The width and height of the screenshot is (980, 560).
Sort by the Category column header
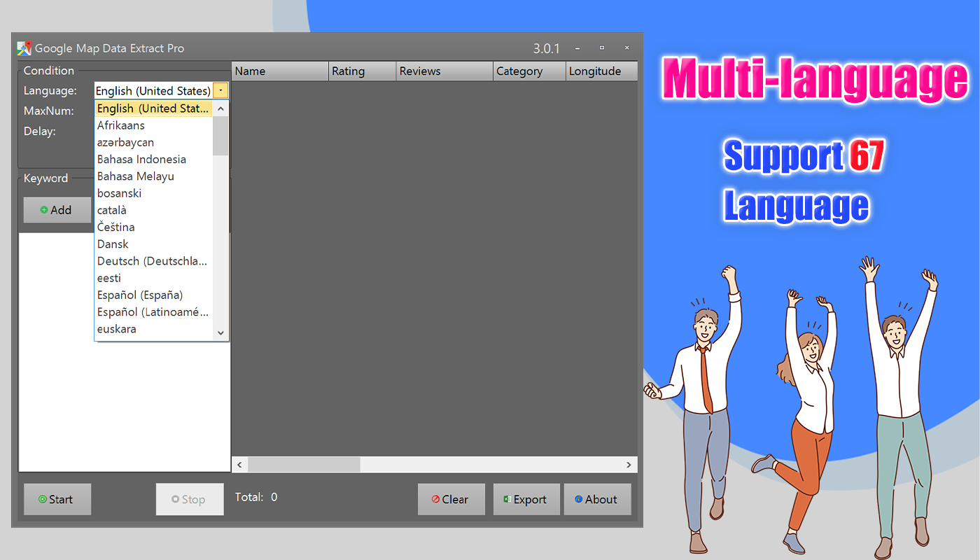[x=530, y=71]
